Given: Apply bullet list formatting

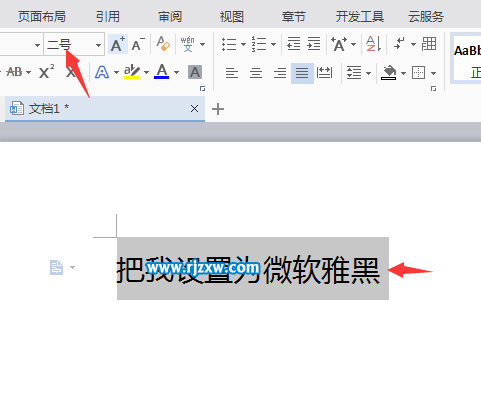Looking at the screenshot, I should (229, 44).
